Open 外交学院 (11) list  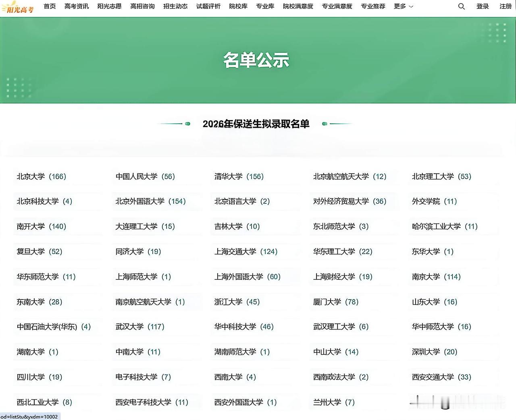[x=434, y=201]
